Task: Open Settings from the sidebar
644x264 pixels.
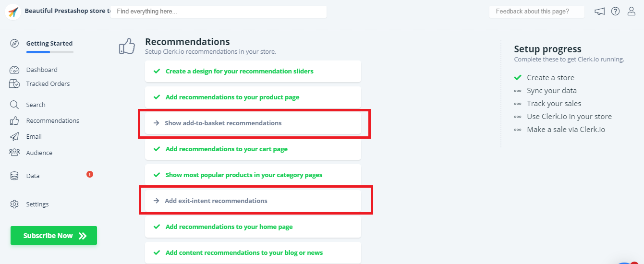Action: (37, 204)
